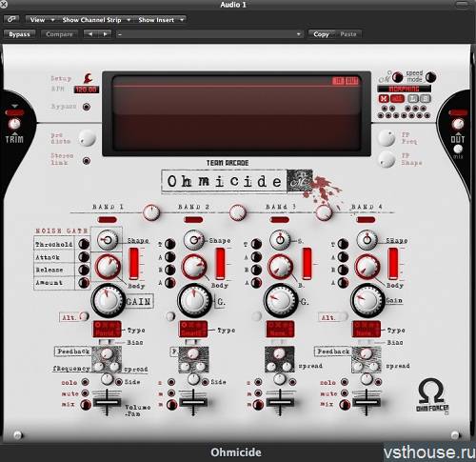
Task: Click the Band 3 Body knob
Action: pos(281,267)
